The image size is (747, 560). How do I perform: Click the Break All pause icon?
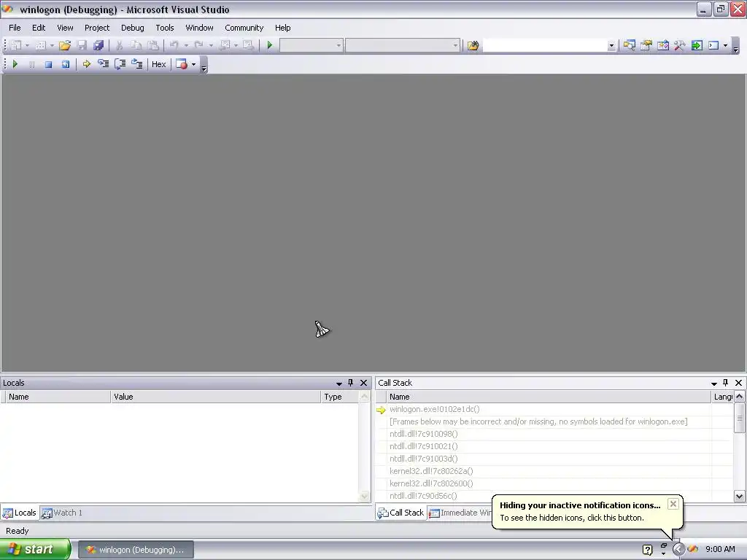(x=31, y=64)
